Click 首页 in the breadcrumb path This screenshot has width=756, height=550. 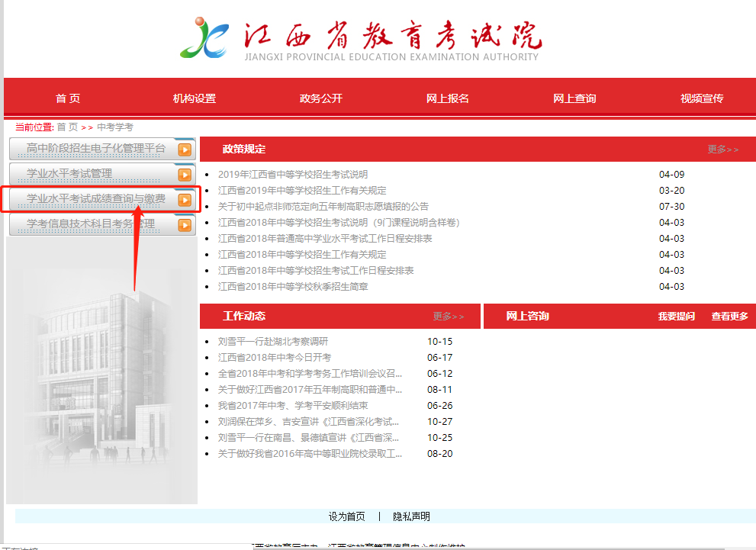point(67,127)
